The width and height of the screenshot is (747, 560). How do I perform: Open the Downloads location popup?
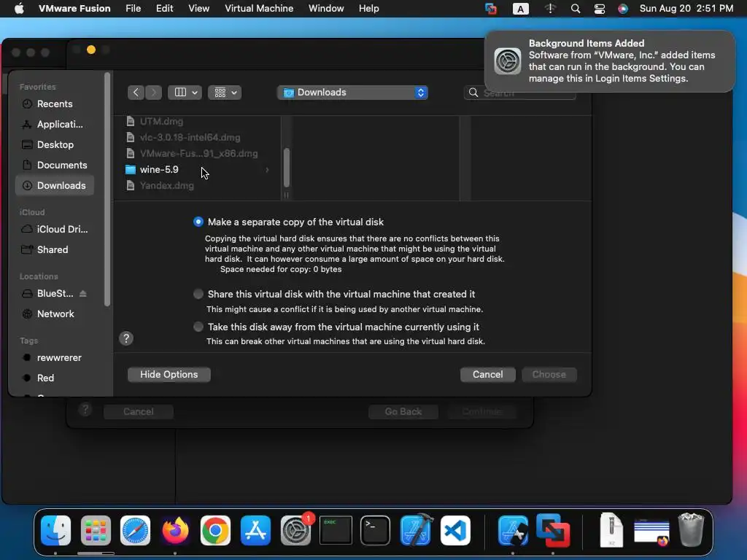click(352, 93)
